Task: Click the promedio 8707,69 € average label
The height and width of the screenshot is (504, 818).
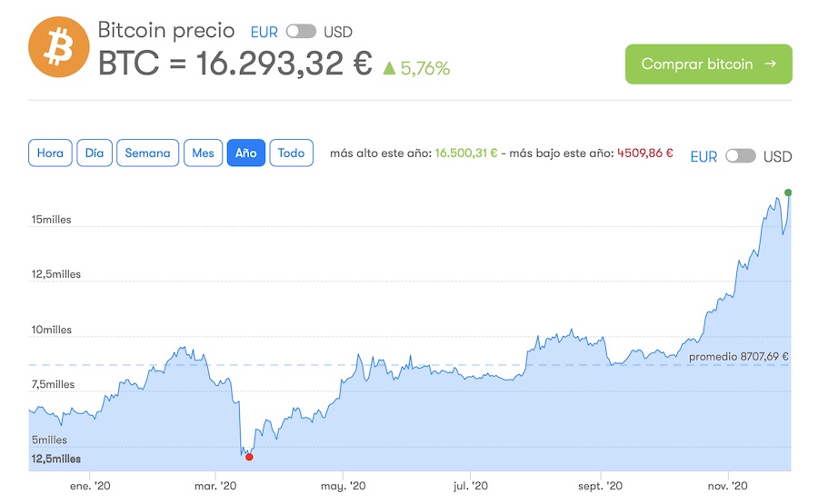Action: 738,357
